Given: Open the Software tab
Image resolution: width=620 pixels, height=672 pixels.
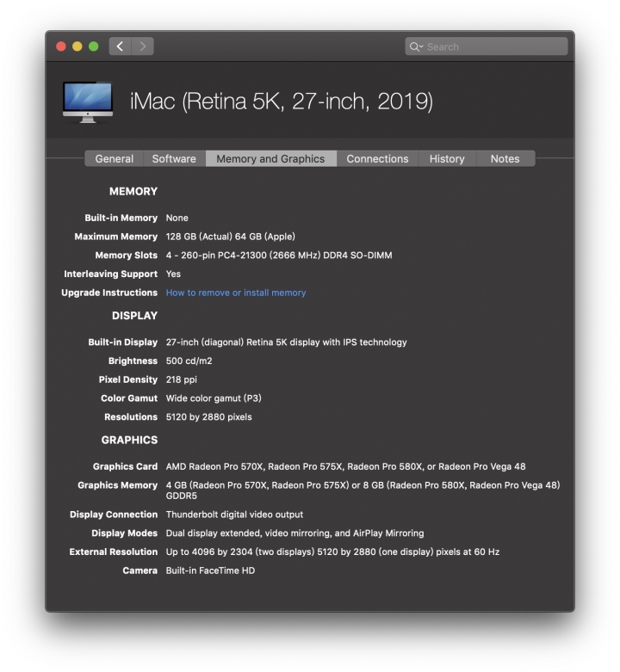Looking at the screenshot, I should (174, 158).
